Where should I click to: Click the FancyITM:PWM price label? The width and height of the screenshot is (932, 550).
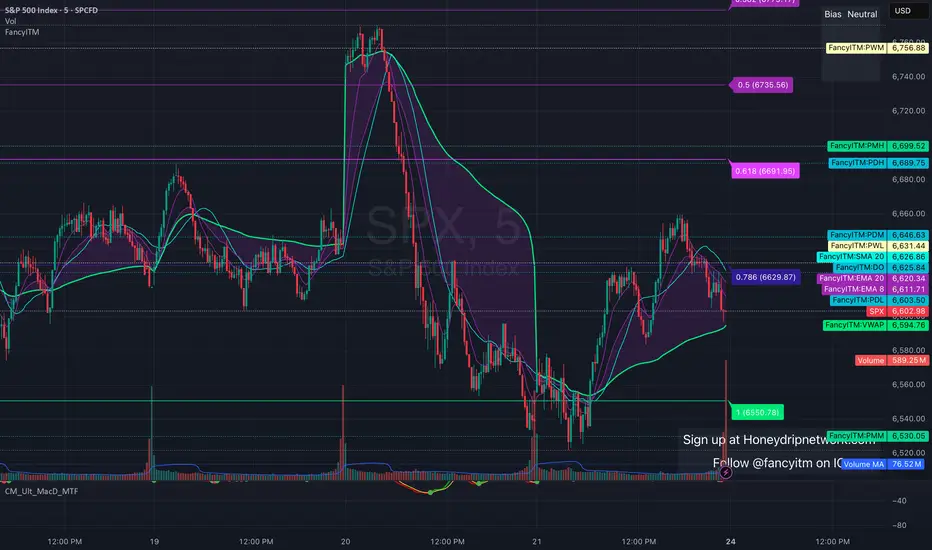click(877, 48)
